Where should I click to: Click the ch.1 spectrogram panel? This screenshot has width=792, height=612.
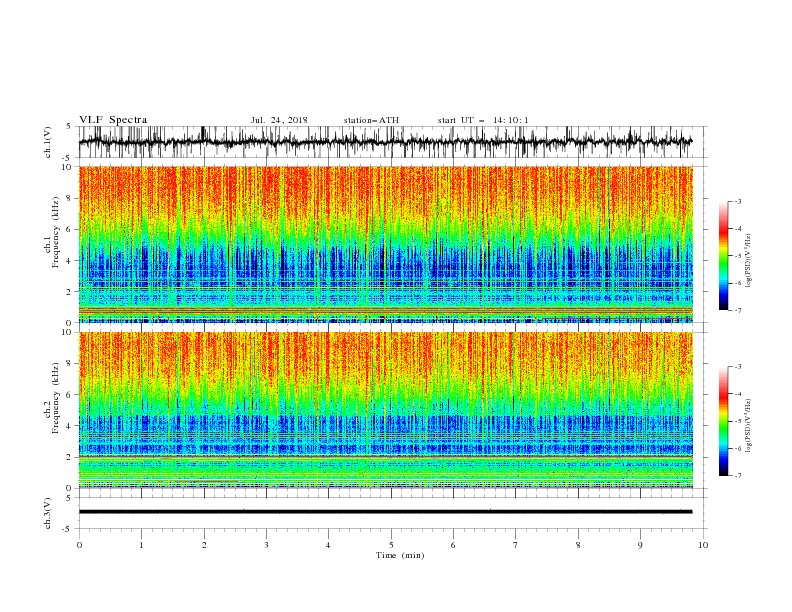tap(385, 244)
